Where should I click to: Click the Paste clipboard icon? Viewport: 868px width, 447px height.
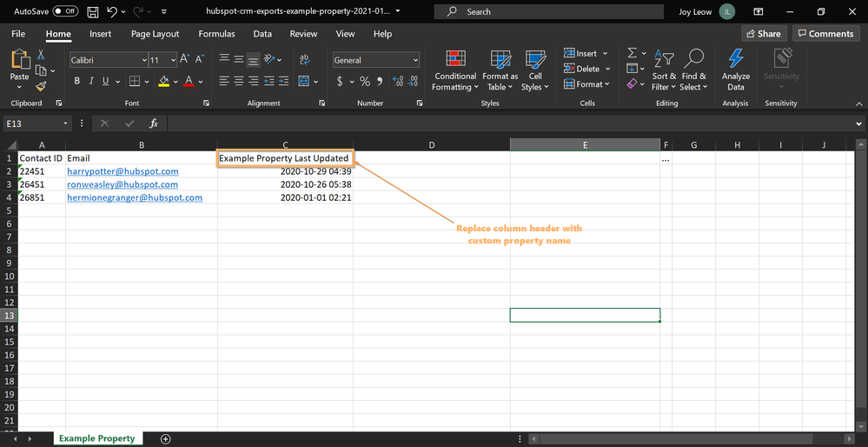click(20, 60)
